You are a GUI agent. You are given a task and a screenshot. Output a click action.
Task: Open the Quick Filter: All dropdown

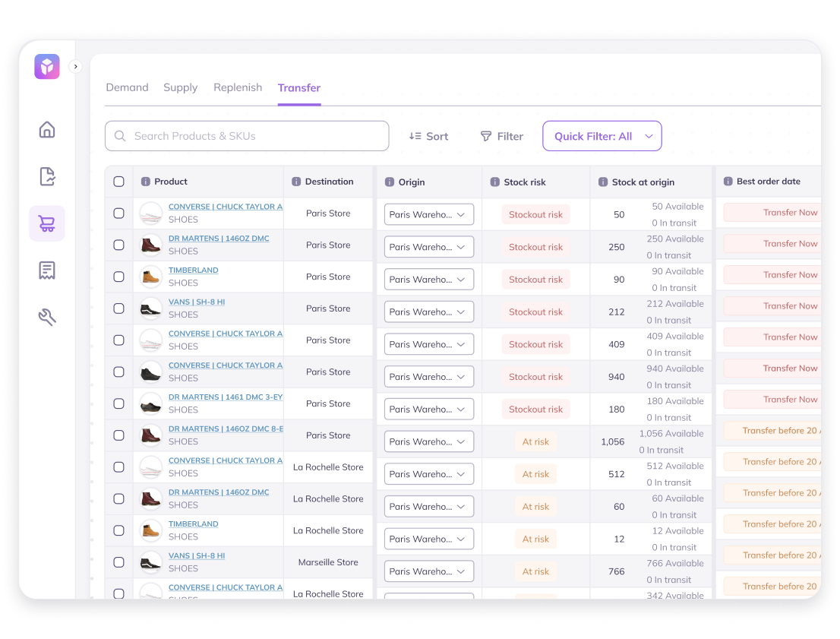pyautogui.click(x=602, y=136)
